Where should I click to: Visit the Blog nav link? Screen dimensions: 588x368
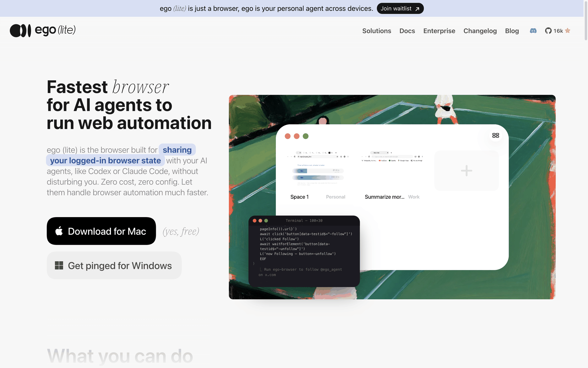512,31
